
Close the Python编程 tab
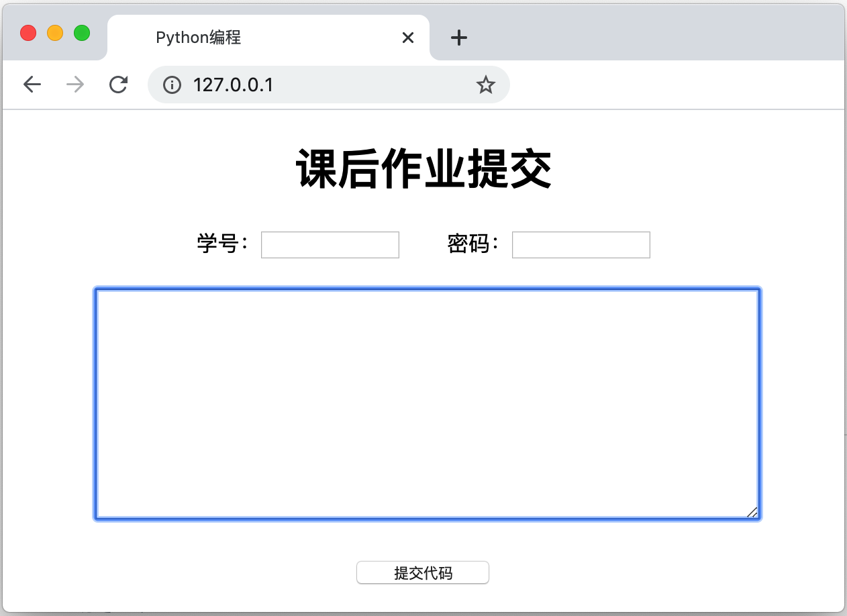407,38
